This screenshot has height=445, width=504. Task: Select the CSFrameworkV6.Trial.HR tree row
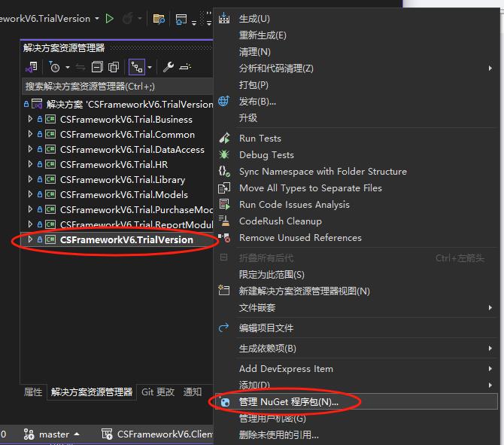pyautogui.click(x=117, y=164)
